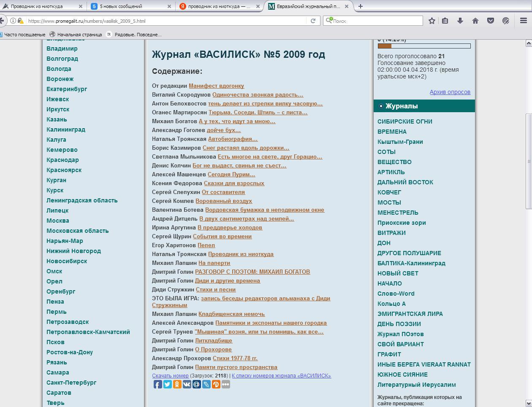This screenshot has width=532, height=407.
Task: Open a new browser tab
Action: point(361,6)
